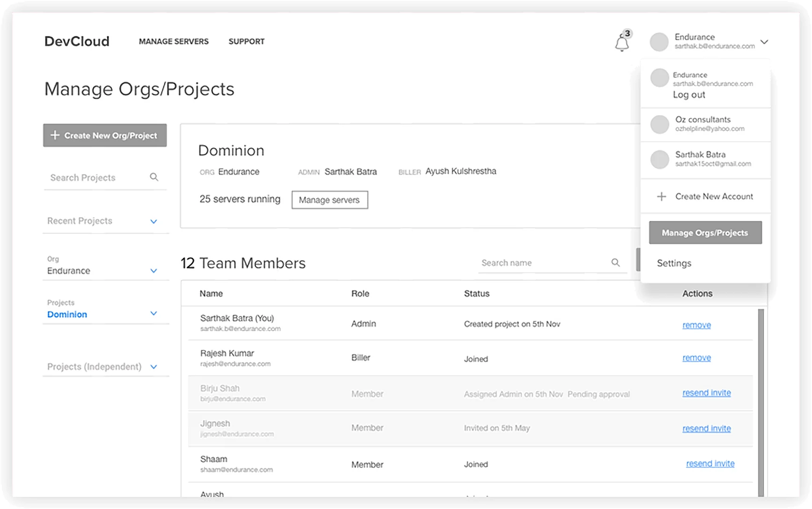Click the DevCloud logo
Image resolution: width=812 pixels, height=509 pixels.
point(77,41)
